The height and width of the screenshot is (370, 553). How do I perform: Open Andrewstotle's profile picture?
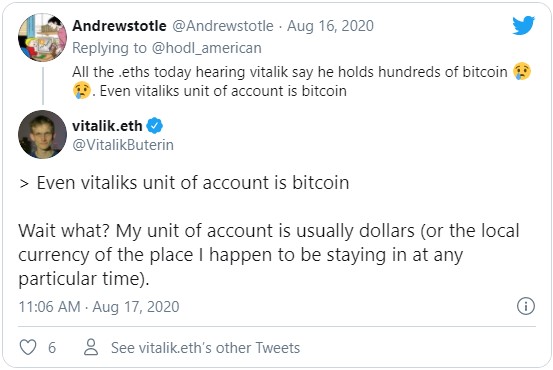click(x=42, y=37)
